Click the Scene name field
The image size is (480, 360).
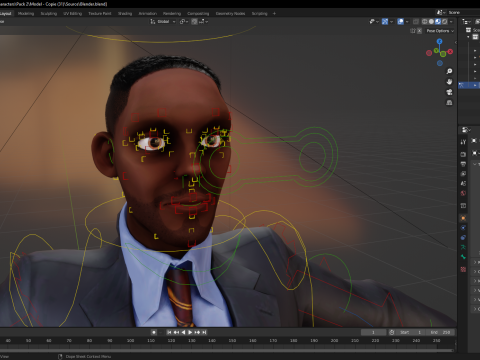tap(463, 12)
